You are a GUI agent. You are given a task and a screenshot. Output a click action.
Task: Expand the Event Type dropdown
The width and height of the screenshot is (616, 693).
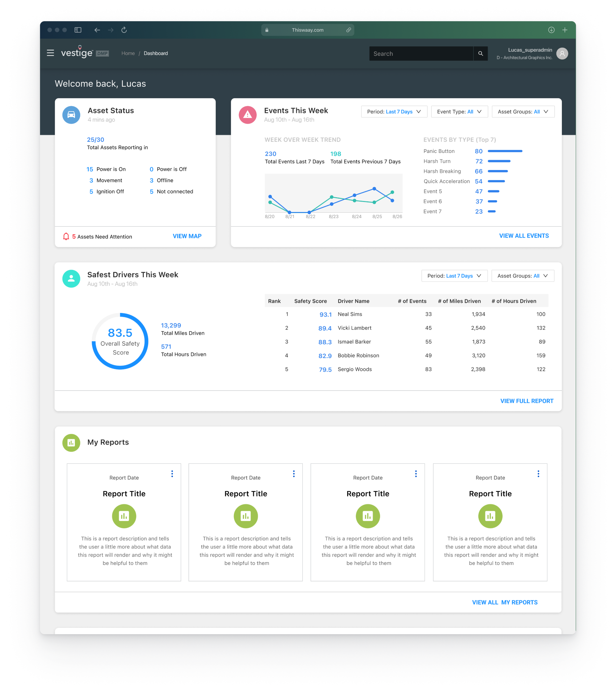pyautogui.click(x=459, y=112)
